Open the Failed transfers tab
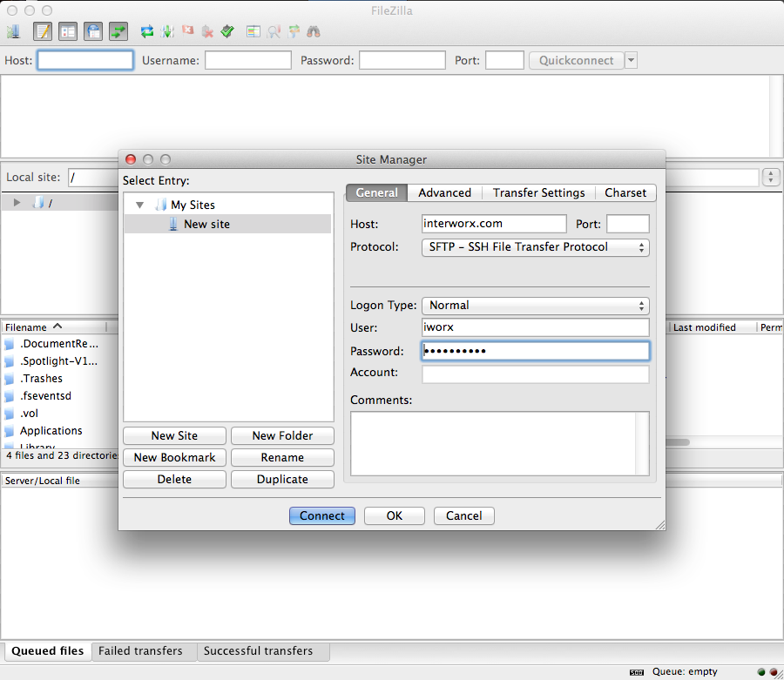Image resolution: width=784 pixels, height=680 pixels. tap(145, 651)
